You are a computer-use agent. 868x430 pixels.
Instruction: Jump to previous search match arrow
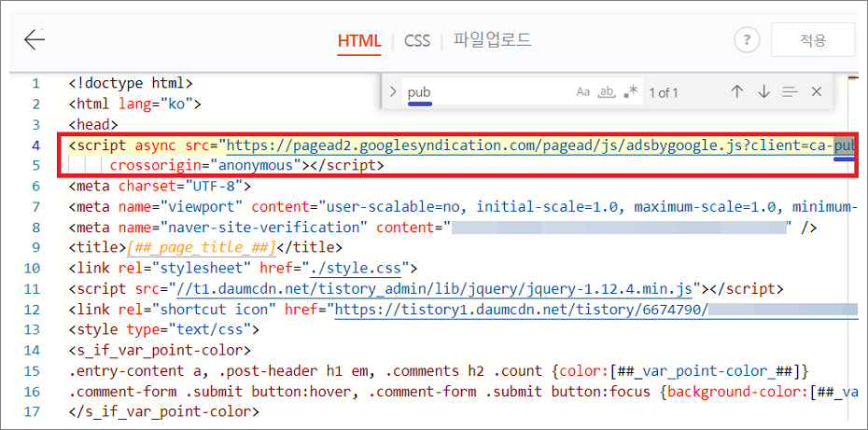[736, 91]
